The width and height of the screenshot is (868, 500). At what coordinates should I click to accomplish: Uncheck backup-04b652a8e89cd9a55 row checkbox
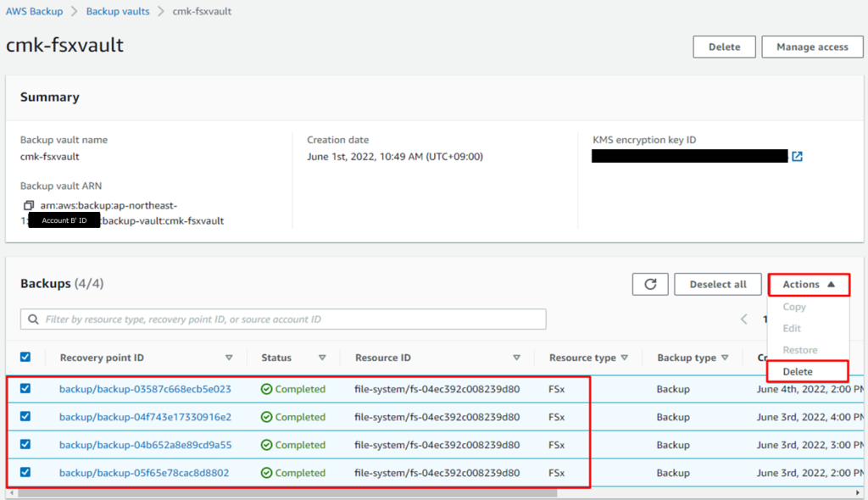point(25,444)
